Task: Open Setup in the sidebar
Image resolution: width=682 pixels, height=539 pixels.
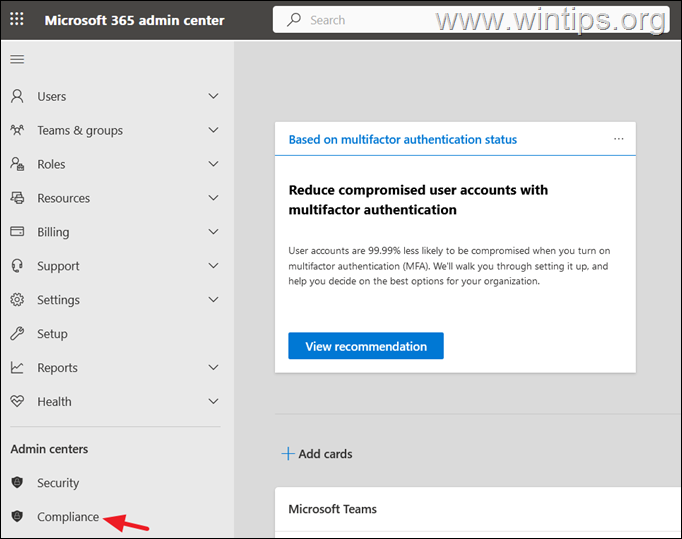Action: coord(52,334)
